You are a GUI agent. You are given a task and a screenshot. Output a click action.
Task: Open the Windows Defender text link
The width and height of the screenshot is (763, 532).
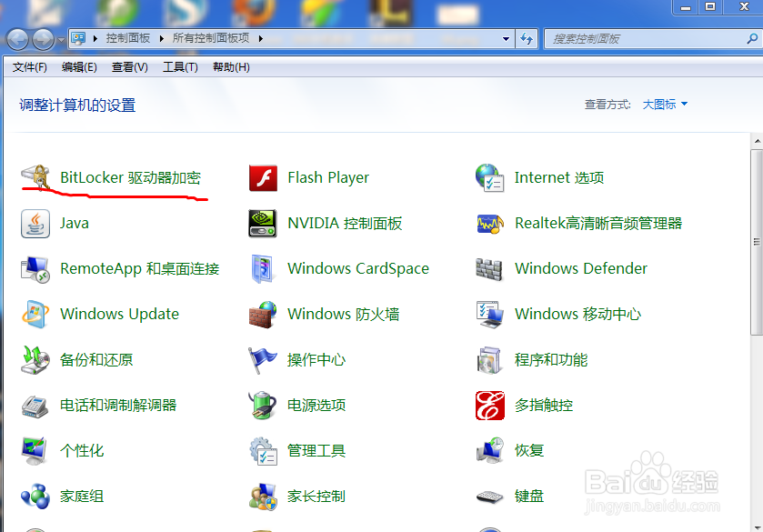click(x=581, y=268)
